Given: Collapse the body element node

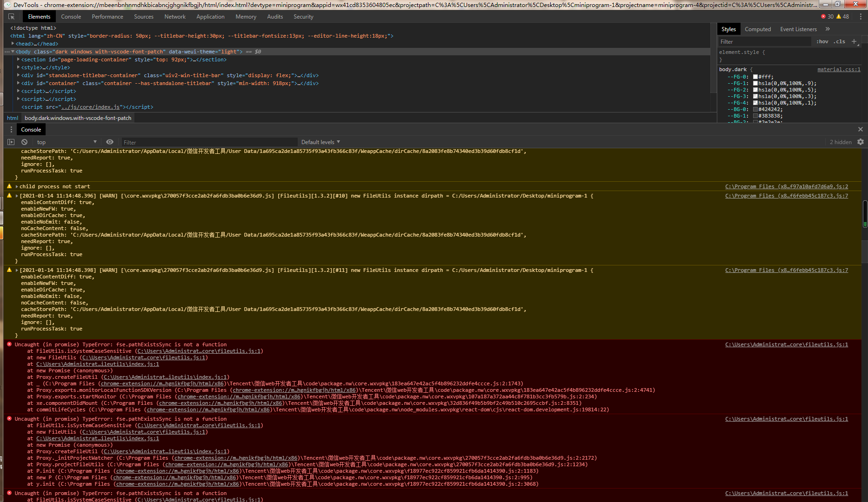Looking at the screenshot, I should pos(13,52).
